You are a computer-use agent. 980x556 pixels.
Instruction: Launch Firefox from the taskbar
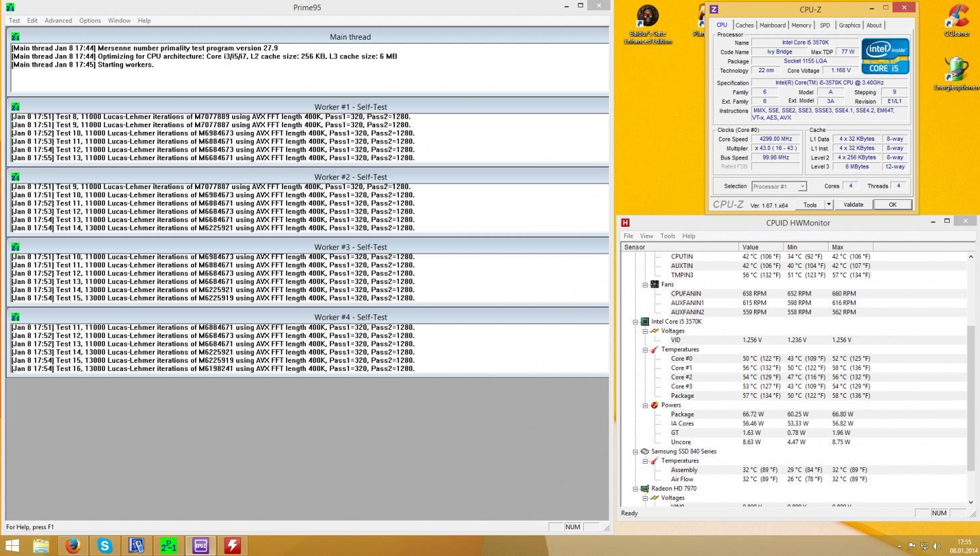click(x=73, y=545)
